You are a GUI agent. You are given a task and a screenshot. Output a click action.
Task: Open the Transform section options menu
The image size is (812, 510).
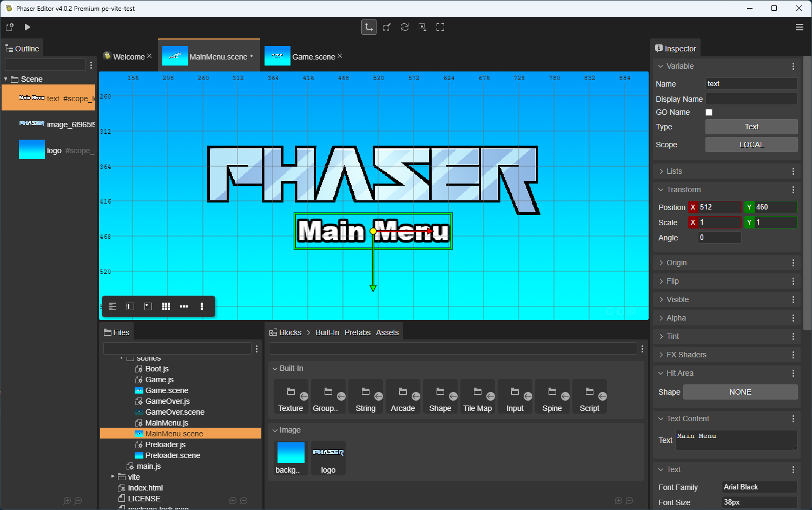coord(793,189)
